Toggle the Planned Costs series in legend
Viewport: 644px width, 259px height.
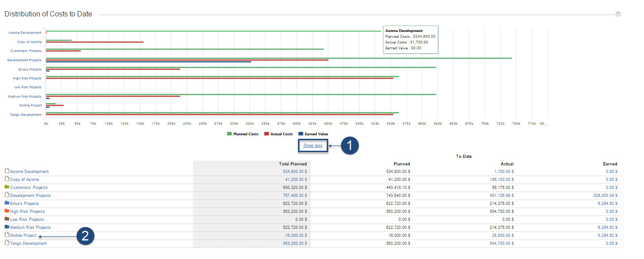pyautogui.click(x=242, y=134)
